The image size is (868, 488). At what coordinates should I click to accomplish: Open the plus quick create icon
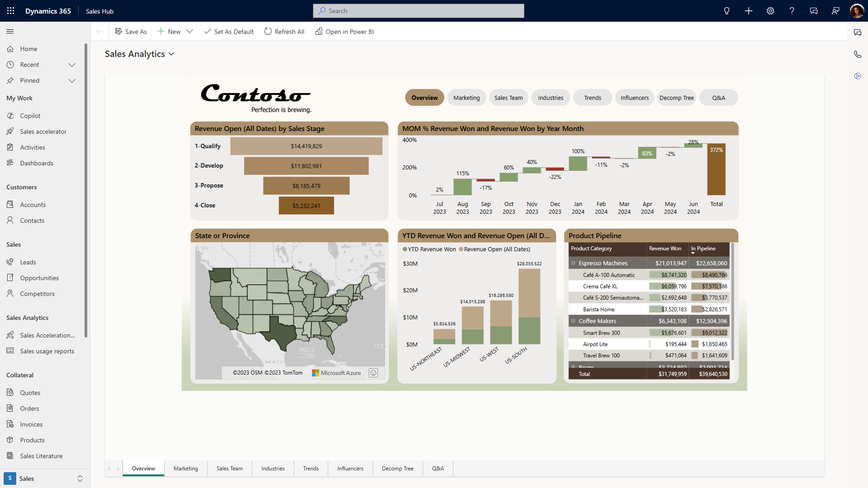748,11
